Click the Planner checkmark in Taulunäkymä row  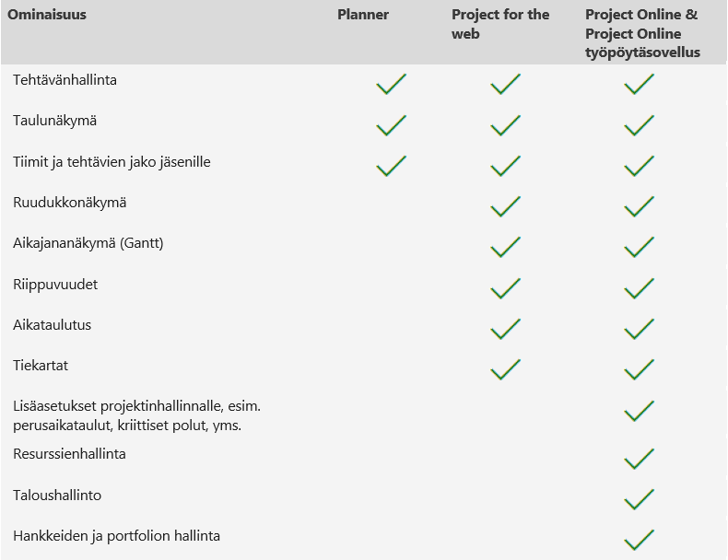click(x=391, y=125)
